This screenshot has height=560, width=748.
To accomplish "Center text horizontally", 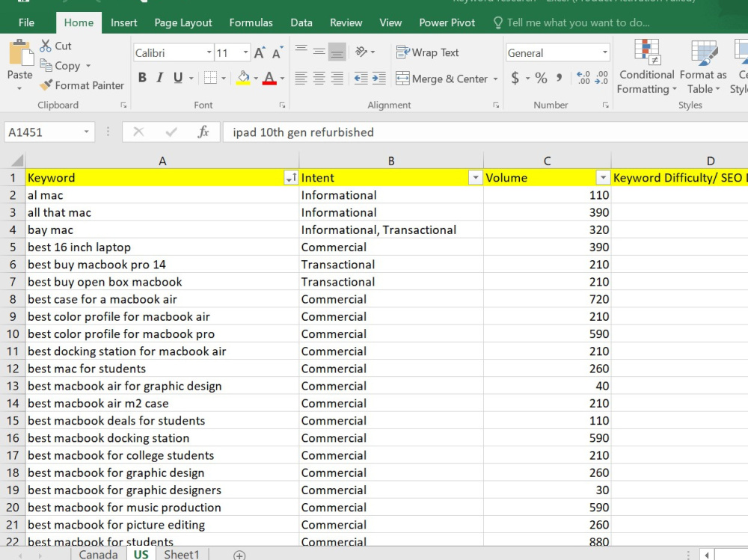I will (319, 78).
